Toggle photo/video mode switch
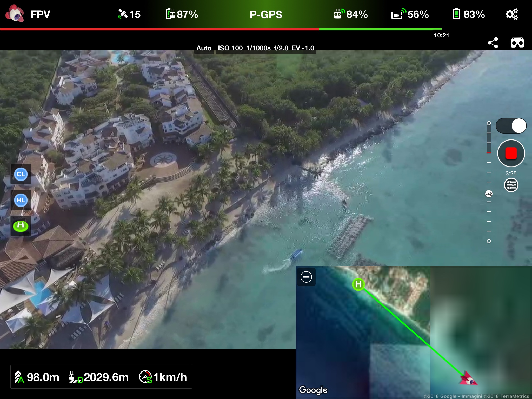Viewport: 532px width, 399px height. 511,126
